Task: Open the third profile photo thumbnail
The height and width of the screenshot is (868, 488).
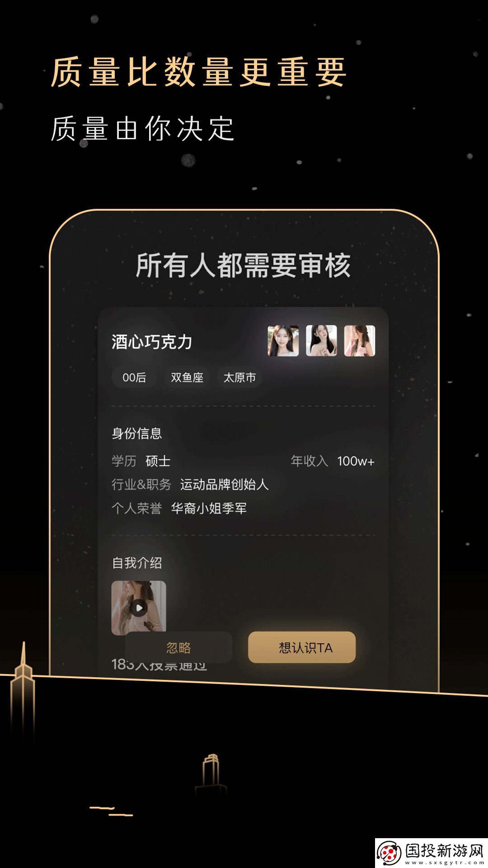Action: tap(360, 341)
